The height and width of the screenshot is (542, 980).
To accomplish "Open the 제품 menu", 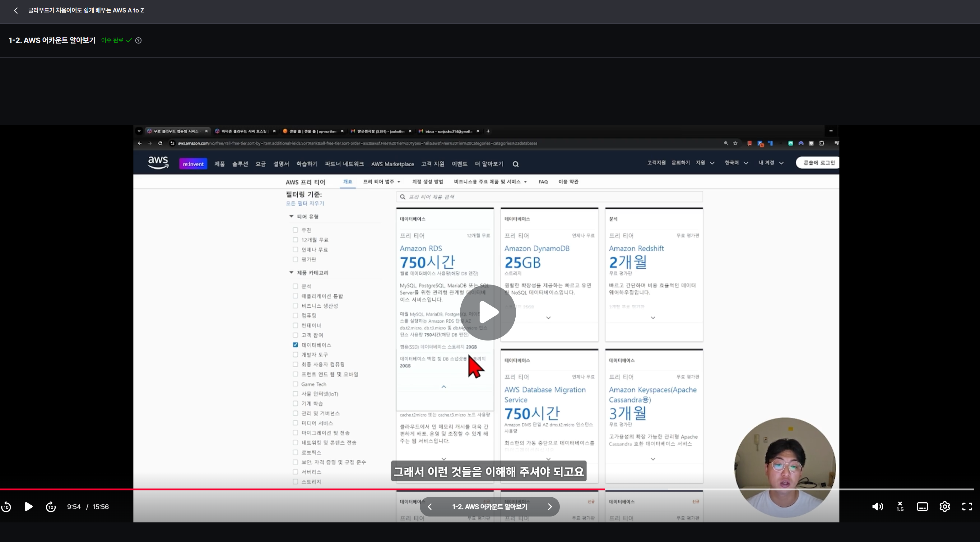I will [220, 164].
